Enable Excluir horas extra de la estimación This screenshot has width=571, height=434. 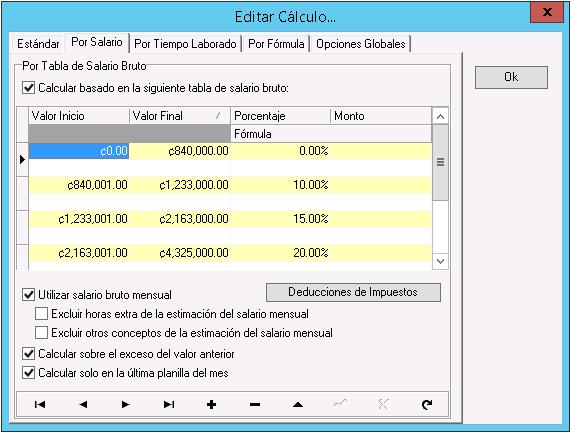pos(41,313)
